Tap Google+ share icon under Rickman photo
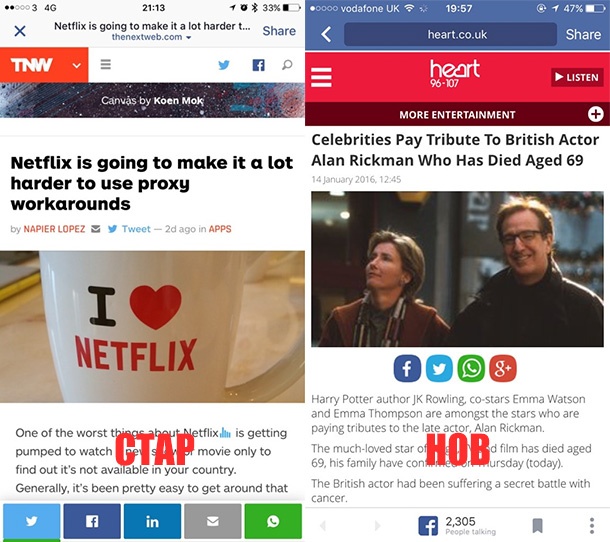The image size is (610, 542). [503, 368]
